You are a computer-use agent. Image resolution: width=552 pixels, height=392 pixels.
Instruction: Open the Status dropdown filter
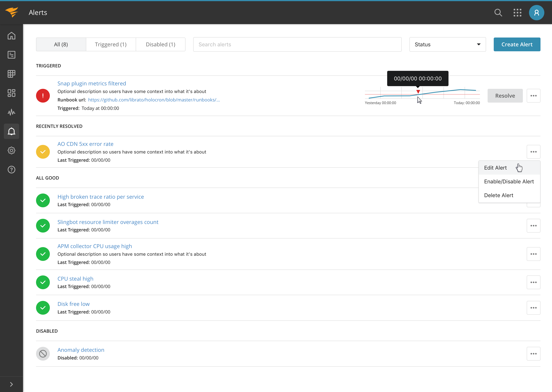(447, 44)
